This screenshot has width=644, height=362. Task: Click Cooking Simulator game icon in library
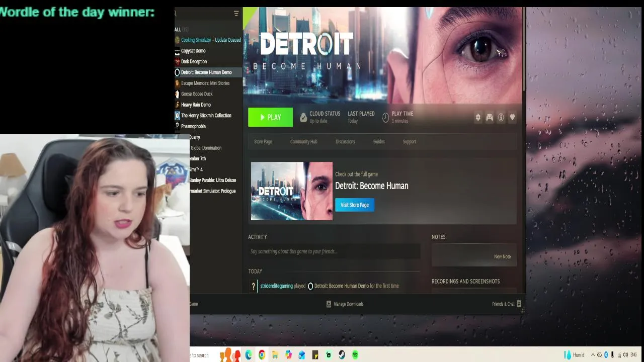tap(177, 40)
